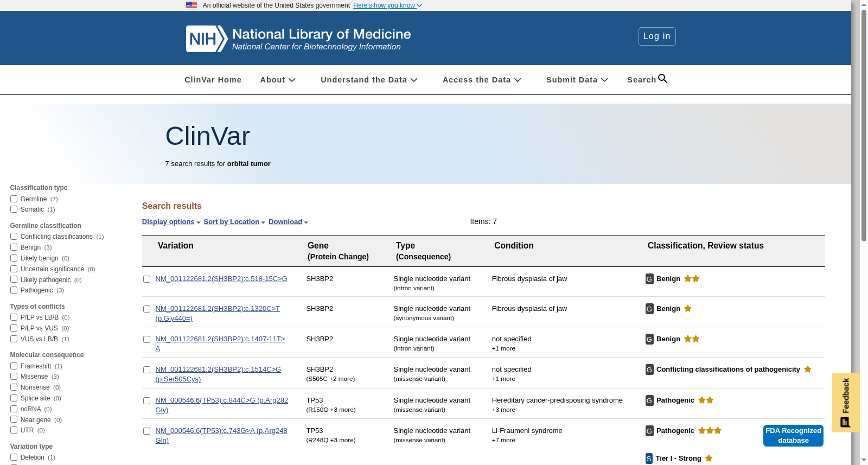Select the row checkbox for c.518-15C>G
Image resolution: width=868 pixels, height=465 pixels.
point(146,279)
